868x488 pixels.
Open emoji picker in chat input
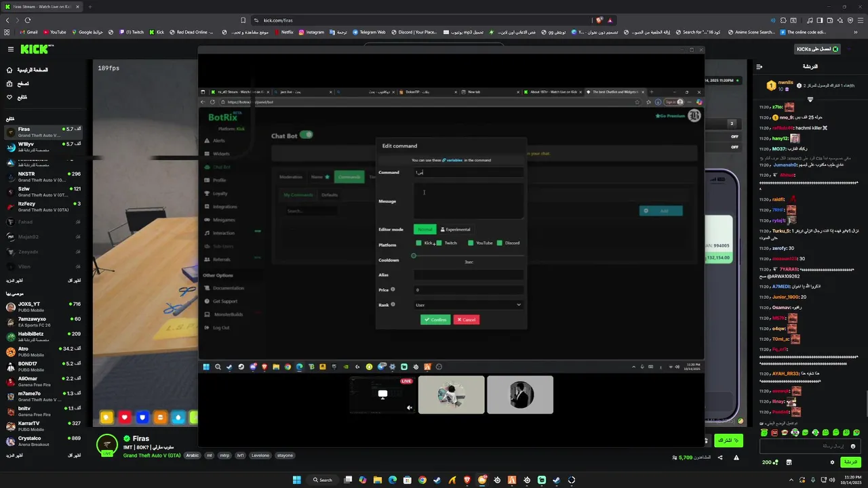(853, 446)
